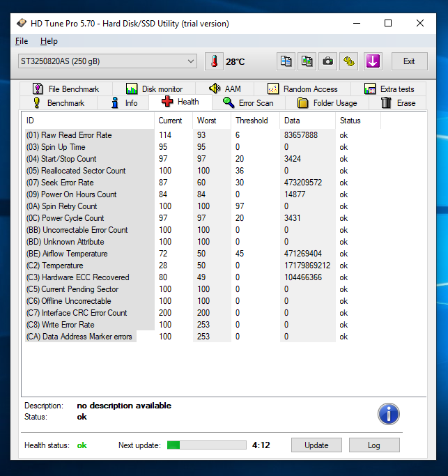Select the Raw Read Error Rate row

(203, 135)
